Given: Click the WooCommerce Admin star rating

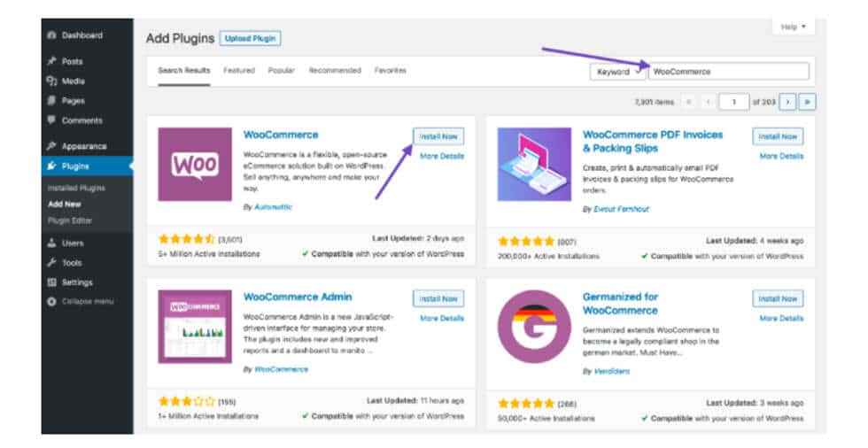Looking at the screenshot, I should [187, 402].
